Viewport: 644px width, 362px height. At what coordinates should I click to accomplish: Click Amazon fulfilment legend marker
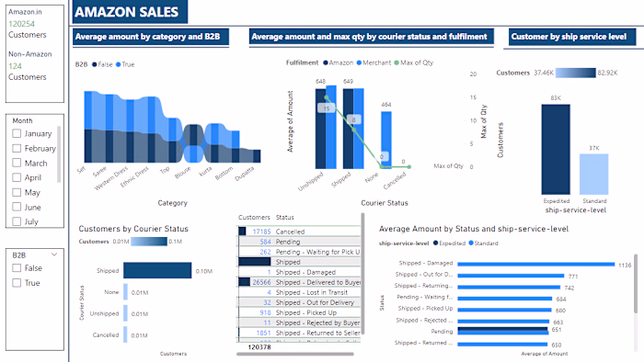[326, 62]
